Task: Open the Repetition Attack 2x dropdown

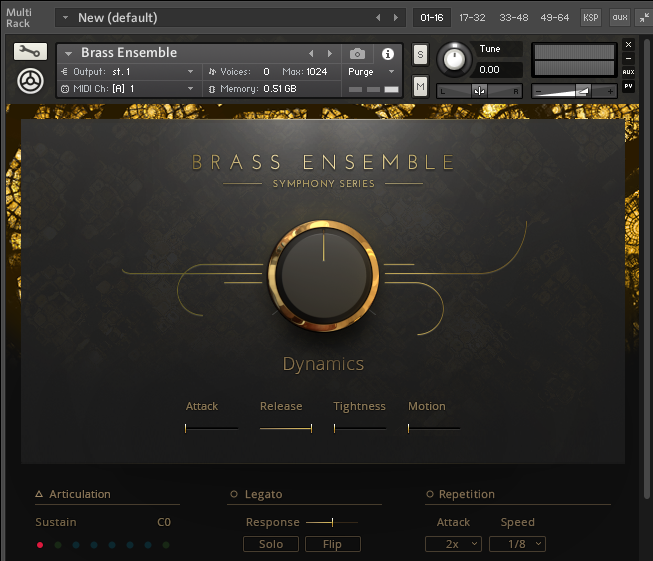Action: pos(453,544)
